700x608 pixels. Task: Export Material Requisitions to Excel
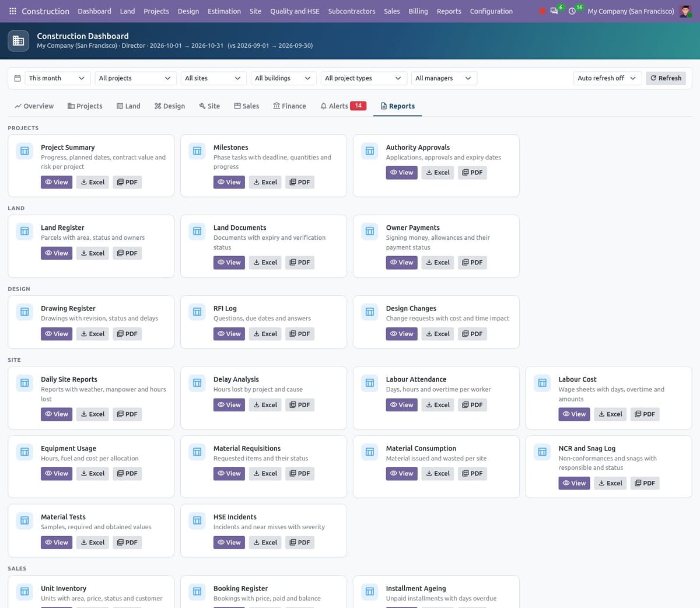point(265,474)
